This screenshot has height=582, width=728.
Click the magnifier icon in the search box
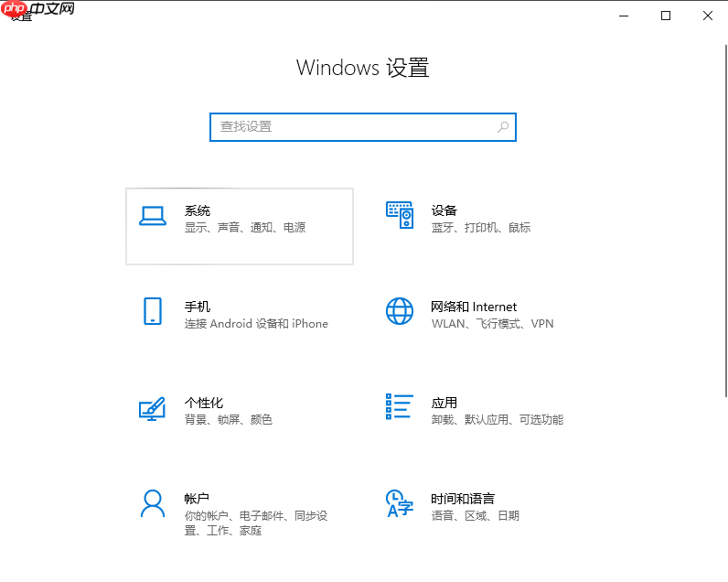coord(503,127)
